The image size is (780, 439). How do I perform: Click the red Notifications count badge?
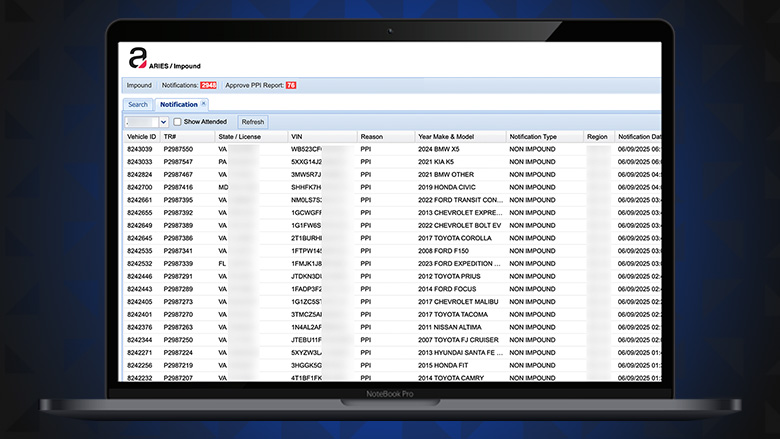[x=208, y=86]
